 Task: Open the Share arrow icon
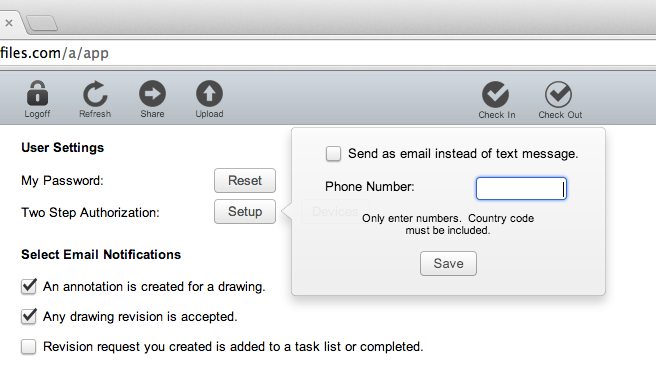tap(152, 93)
